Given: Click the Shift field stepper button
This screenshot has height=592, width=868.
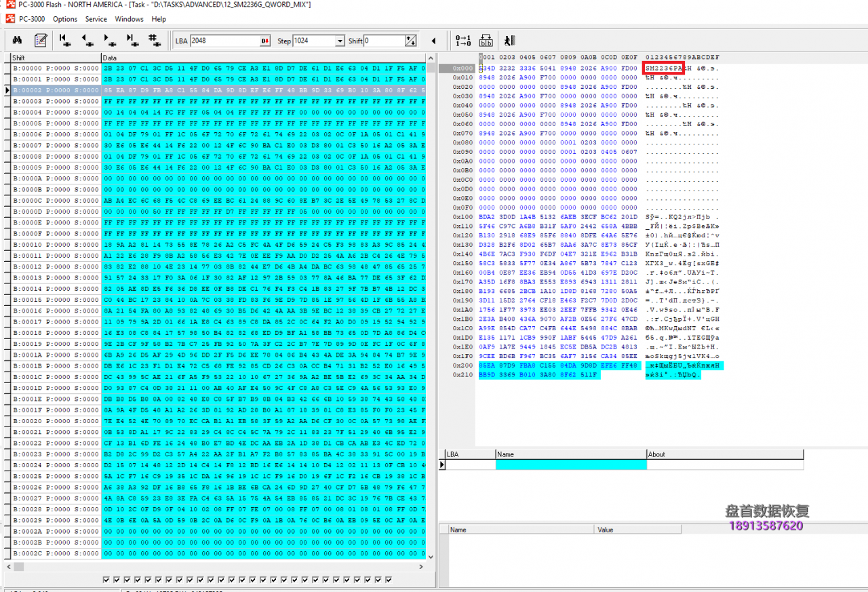Looking at the screenshot, I should (410, 41).
